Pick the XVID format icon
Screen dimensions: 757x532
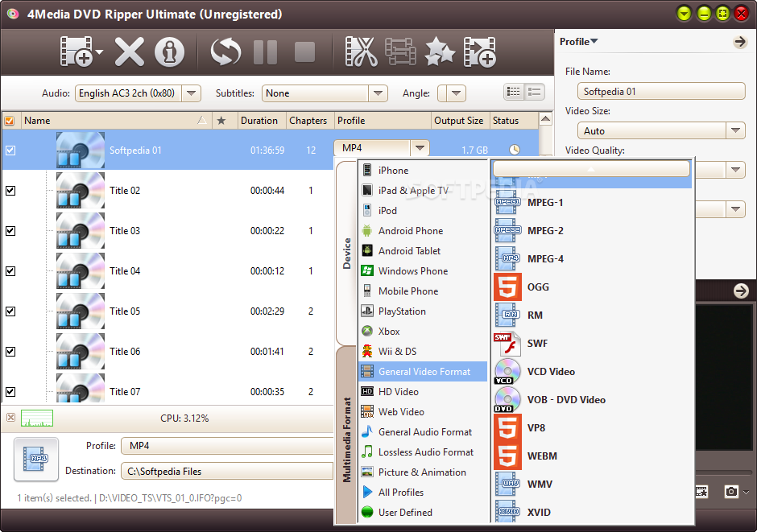507,512
